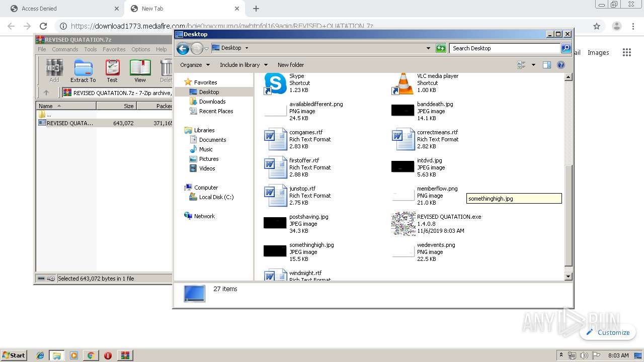Click the New folder button
This screenshot has height=362, width=644.
click(x=291, y=65)
